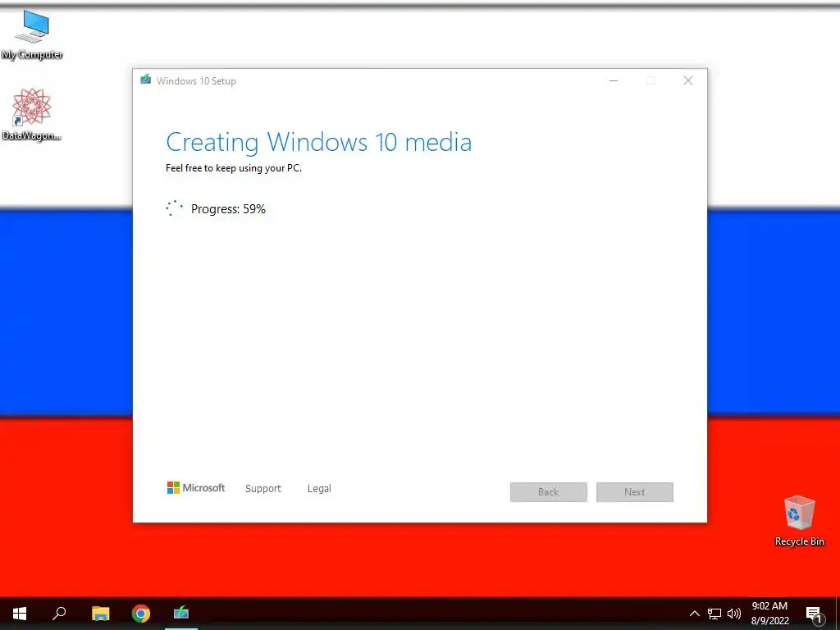The width and height of the screenshot is (840, 630).
Task: Click the progress spinner animation
Action: (174, 208)
